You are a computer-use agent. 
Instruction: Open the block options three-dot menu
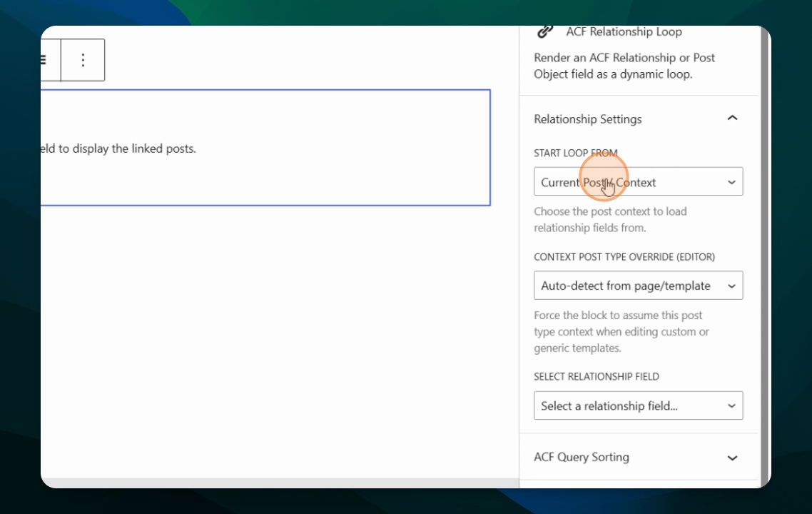[x=83, y=60]
